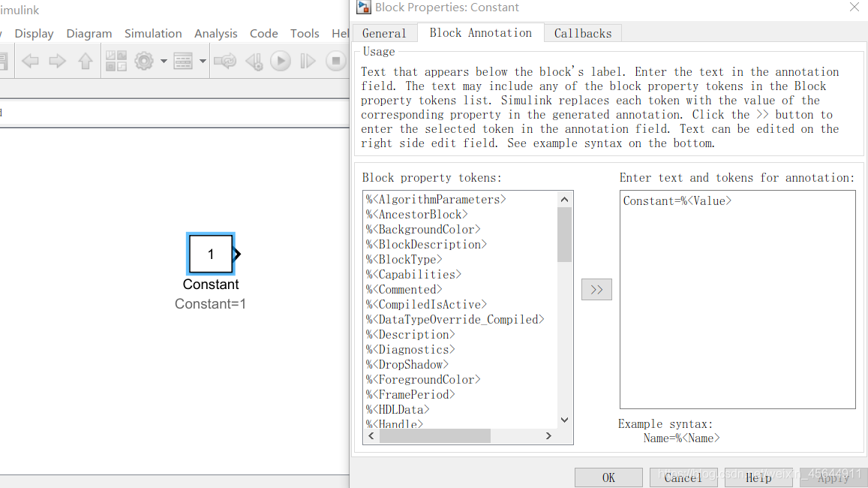Select the %<BackgroundColor> token
This screenshot has height=488, width=868.
click(423, 229)
